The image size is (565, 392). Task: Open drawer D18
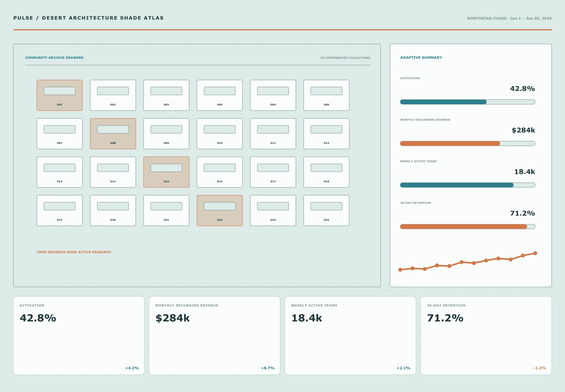click(326, 172)
